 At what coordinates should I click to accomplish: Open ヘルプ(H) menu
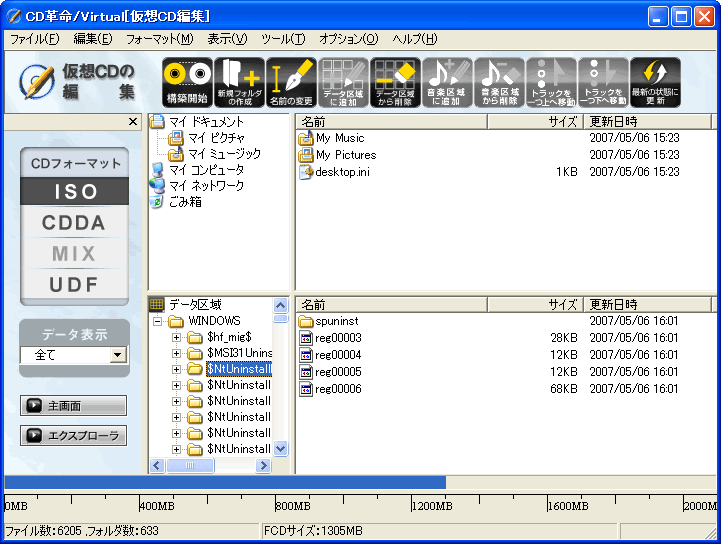(x=415, y=39)
